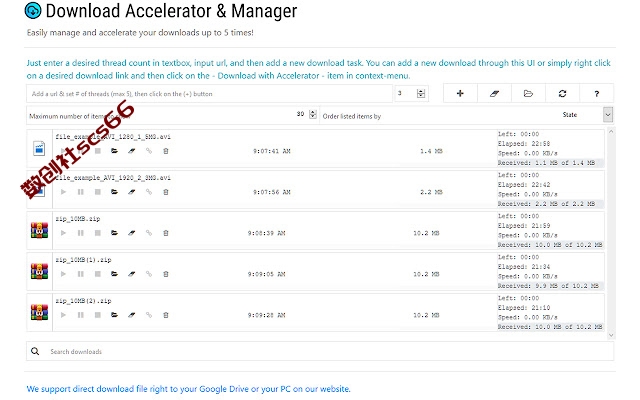
Task: Open folder containing zip_10MB.zip
Action: (114, 233)
